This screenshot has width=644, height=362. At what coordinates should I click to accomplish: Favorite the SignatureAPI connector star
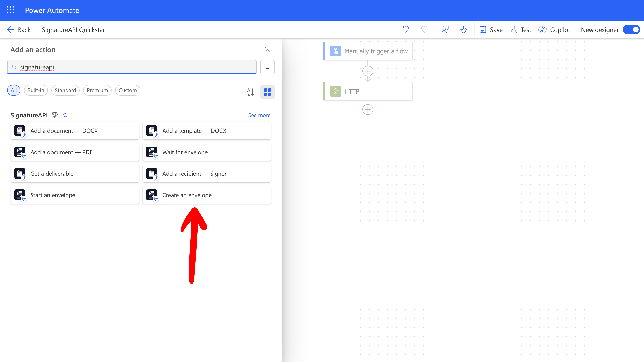tap(65, 115)
